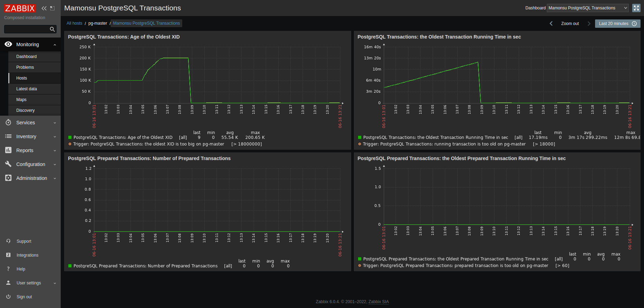Click the Oldest Transaction Running Time graph
Viewport: 644px width, 308px height.
(x=507, y=74)
